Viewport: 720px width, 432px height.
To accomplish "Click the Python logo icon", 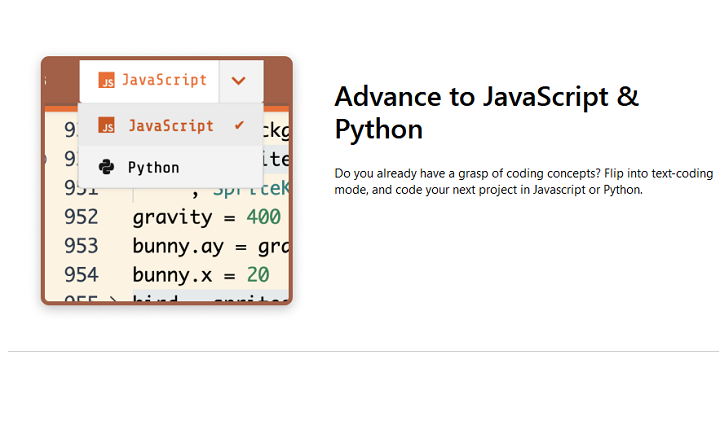I will click(x=107, y=167).
